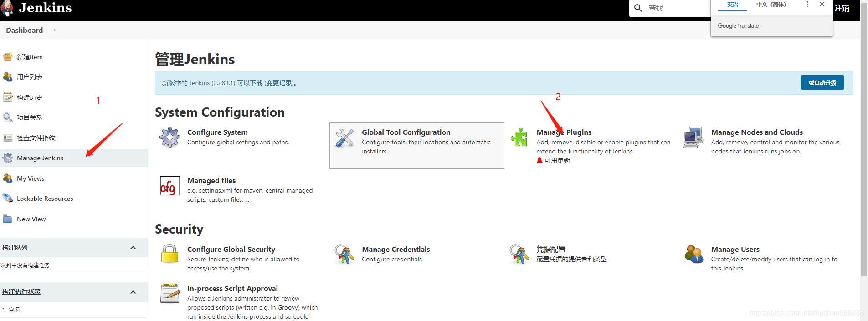Click the 构建执行状态 heading link
The image size is (868, 321).
(21, 291)
